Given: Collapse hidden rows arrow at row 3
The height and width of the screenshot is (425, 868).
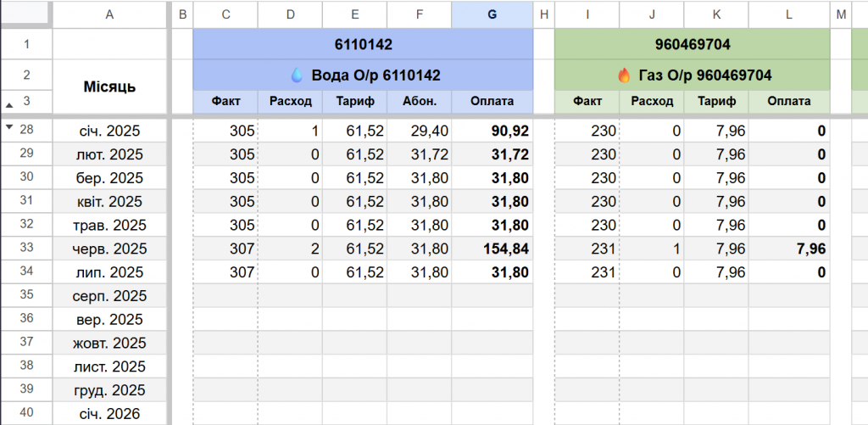Looking at the screenshot, I should point(8,104).
